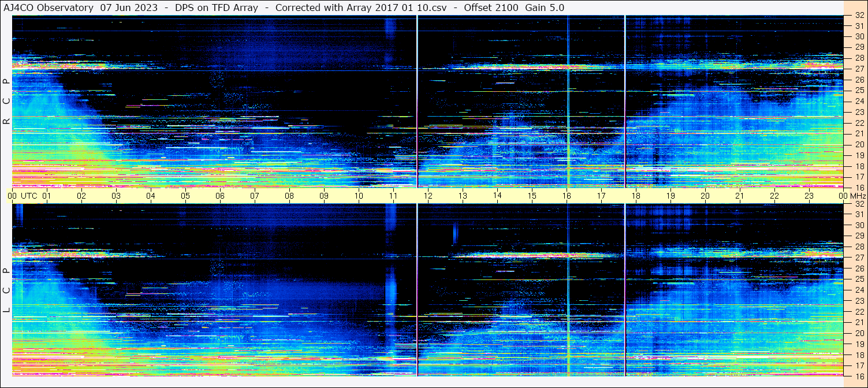Click the Gain 5.0 value in the header
The width and height of the screenshot is (868, 388).
pyautogui.click(x=545, y=8)
